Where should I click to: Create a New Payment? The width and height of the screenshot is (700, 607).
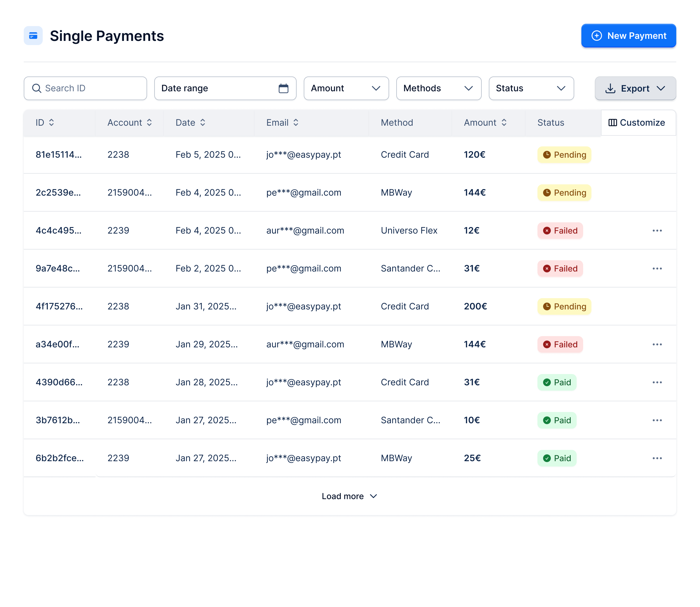tap(629, 36)
